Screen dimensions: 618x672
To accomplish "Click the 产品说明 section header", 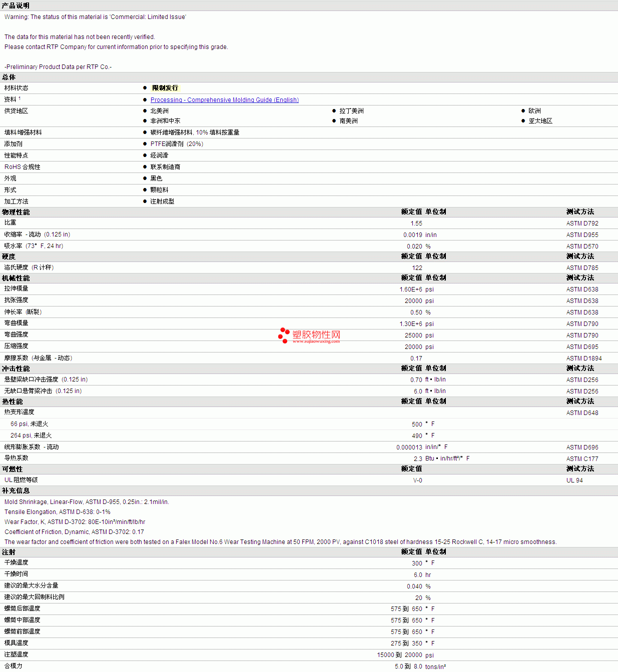I will (x=16, y=5).
